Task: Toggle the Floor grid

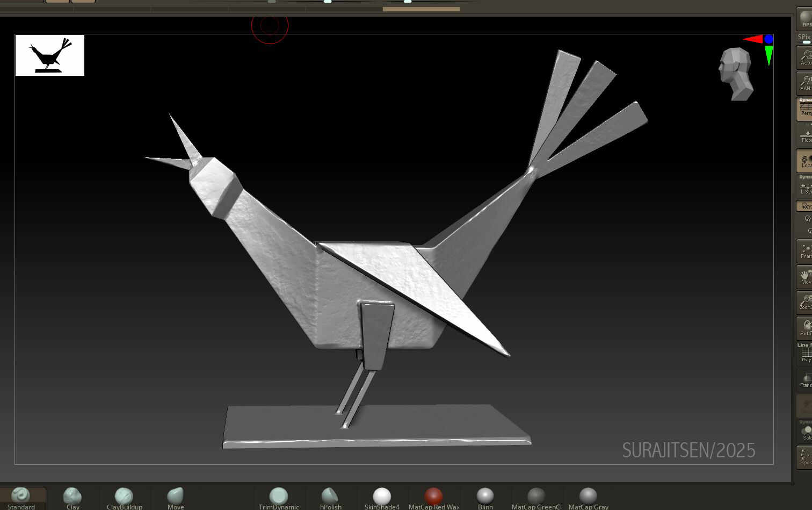Action: point(805,136)
